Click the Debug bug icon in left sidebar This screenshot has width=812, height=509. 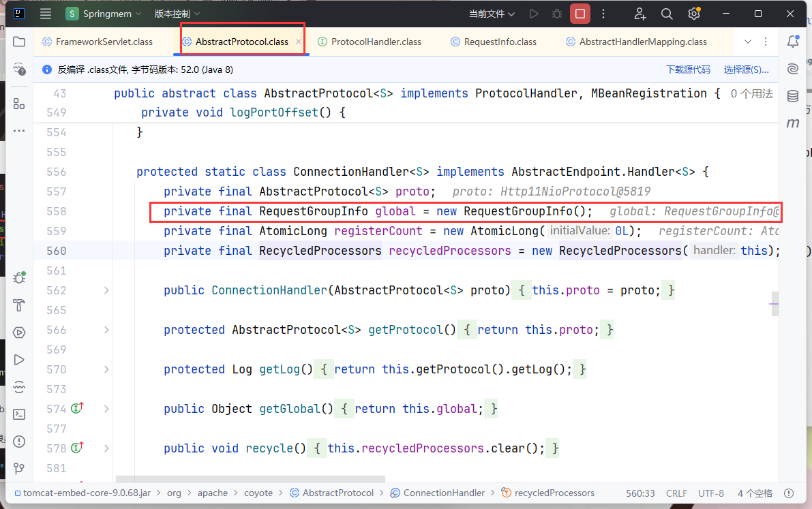[19, 278]
